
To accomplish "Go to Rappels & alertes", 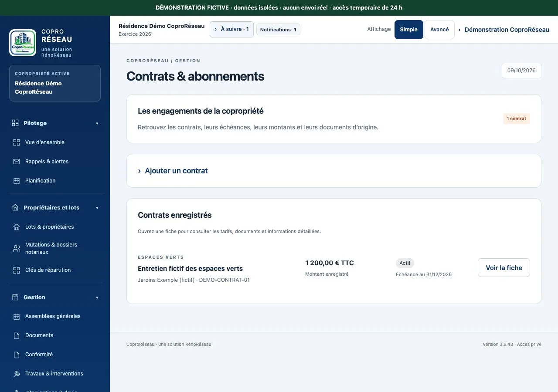I will pyautogui.click(x=55, y=162).
